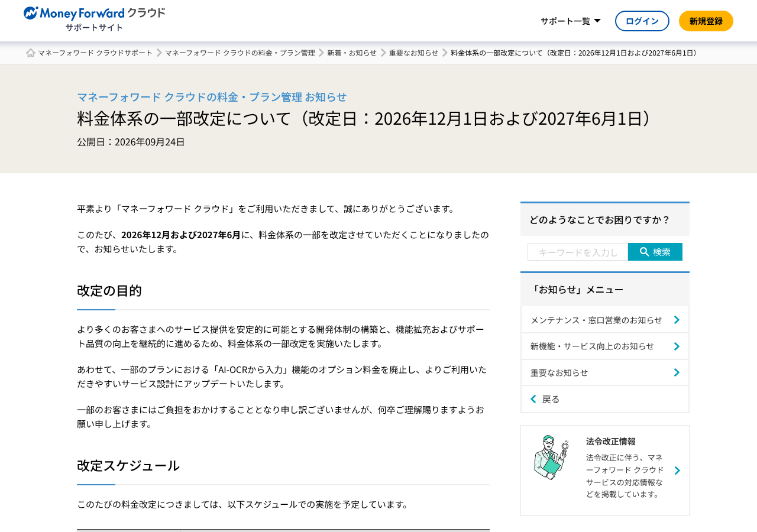Click the back chevron beside 戻る
This screenshot has height=532, width=757.
pyautogui.click(x=533, y=399)
